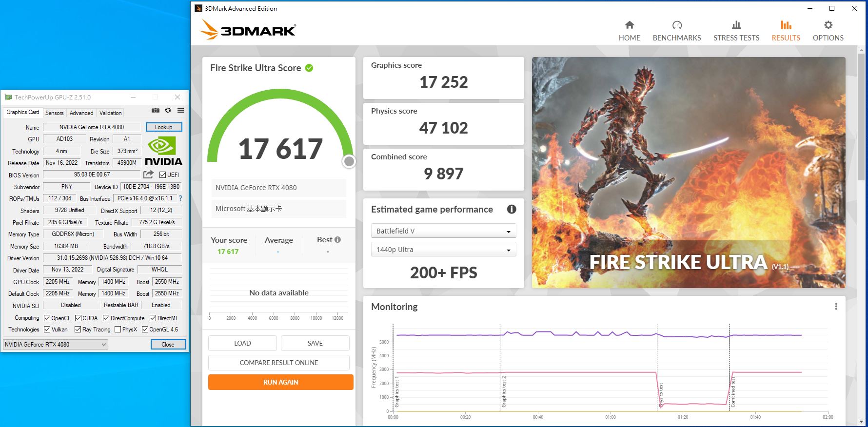Click the Graphics test 2 timeline marker
868x427 pixels.
click(x=504, y=391)
